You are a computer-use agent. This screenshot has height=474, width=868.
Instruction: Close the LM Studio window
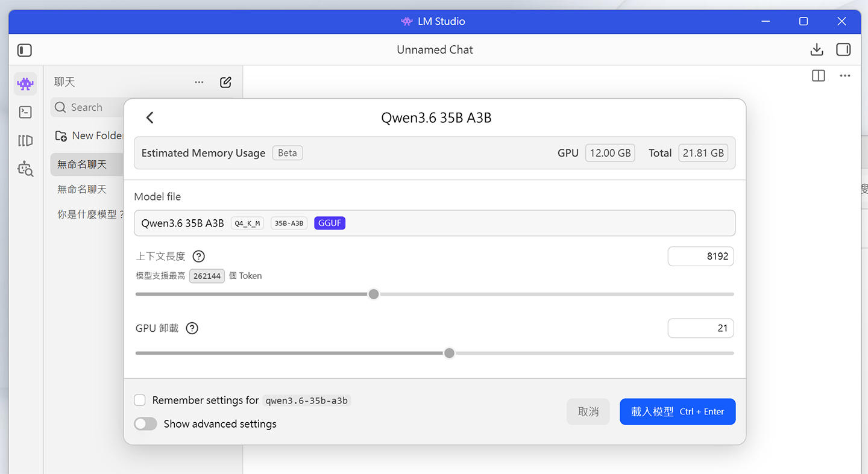click(x=842, y=21)
